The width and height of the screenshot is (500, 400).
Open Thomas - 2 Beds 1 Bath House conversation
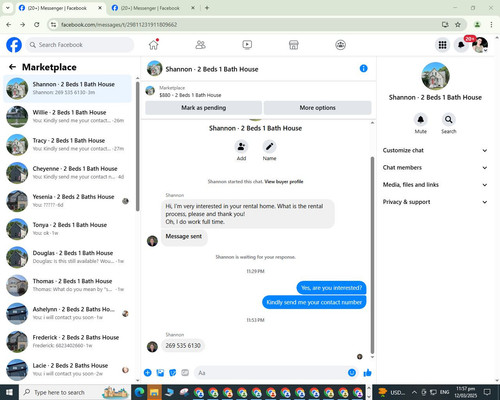click(68, 285)
